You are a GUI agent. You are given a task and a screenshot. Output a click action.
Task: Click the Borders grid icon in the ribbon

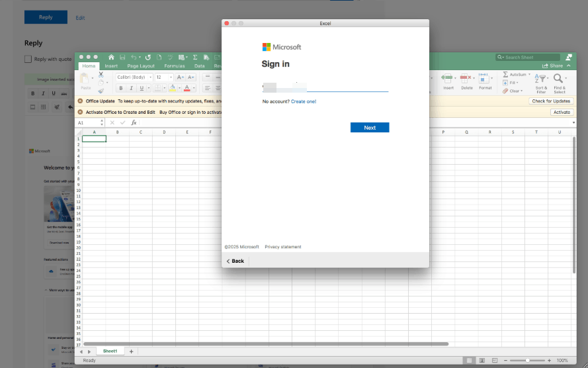(158, 88)
